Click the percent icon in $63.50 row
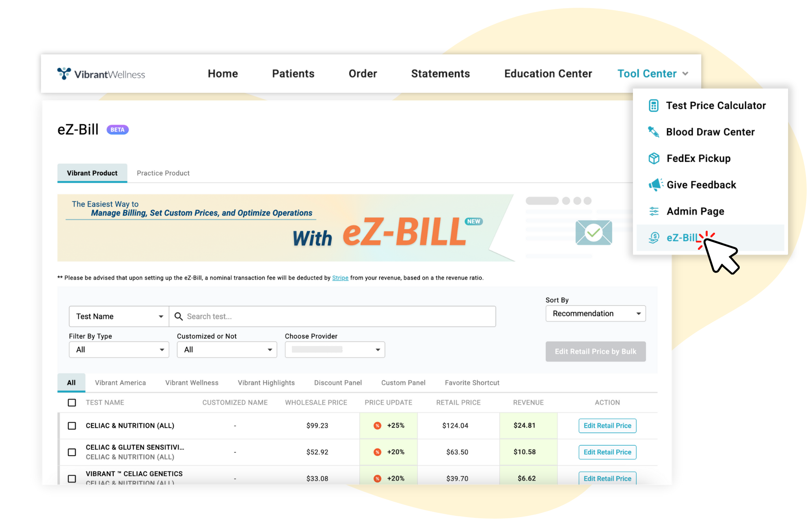This screenshot has height=528, width=812. (378, 452)
